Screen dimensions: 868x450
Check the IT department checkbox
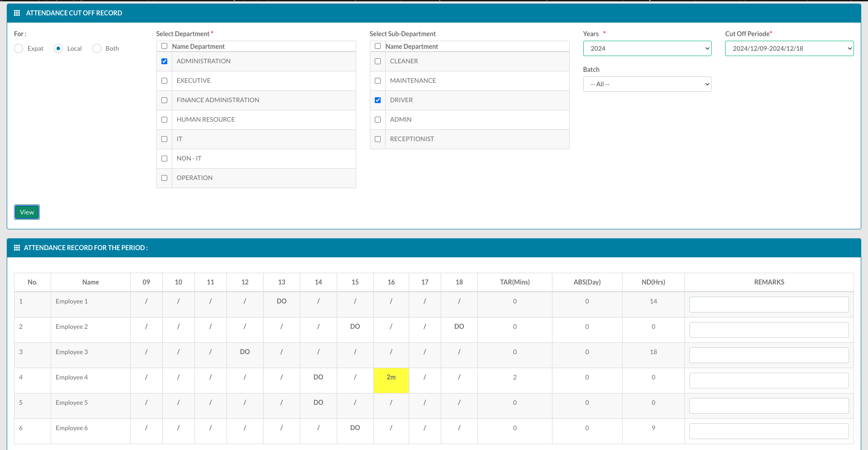click(165, 139)
